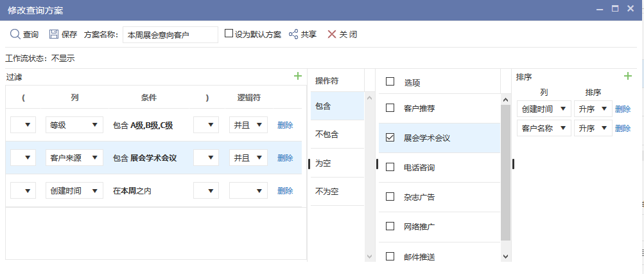Uncheck the 展会学术会议 option

tap(390, 138)
